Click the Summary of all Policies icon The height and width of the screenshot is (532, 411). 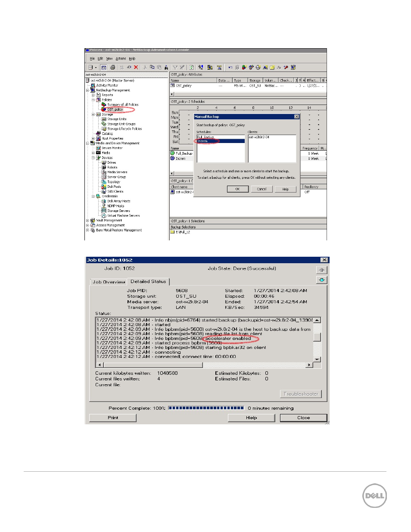tap(104, 105)
